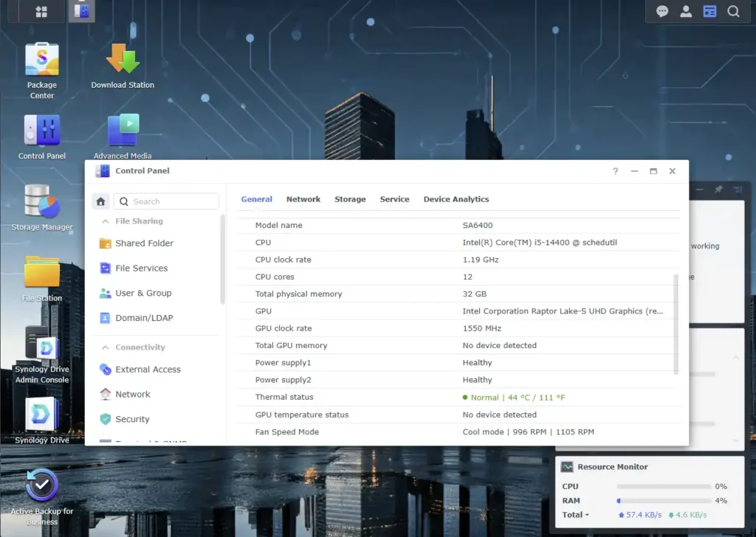Open File Station from the desktop

(42, 274)
